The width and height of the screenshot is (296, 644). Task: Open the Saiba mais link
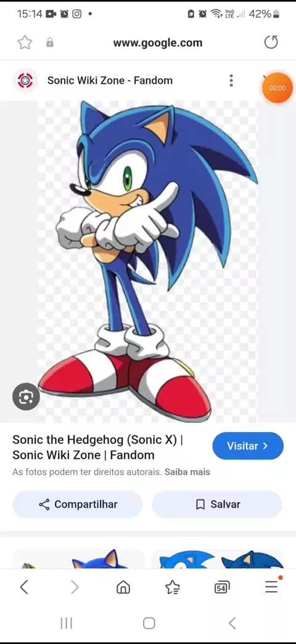(187, 472)
